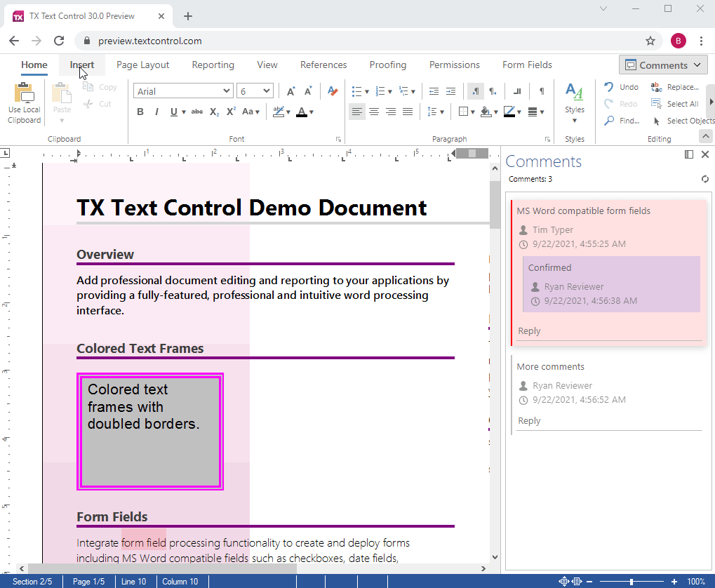Click the Undo icon
Screen dimensions: 715x588
click(x=609, y=87)
